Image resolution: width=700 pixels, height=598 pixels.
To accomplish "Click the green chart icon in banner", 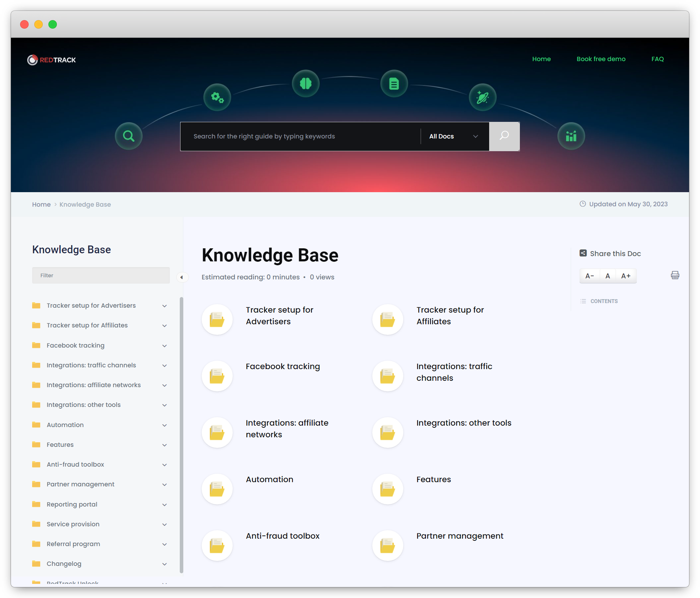I will (x=571, y=136).
